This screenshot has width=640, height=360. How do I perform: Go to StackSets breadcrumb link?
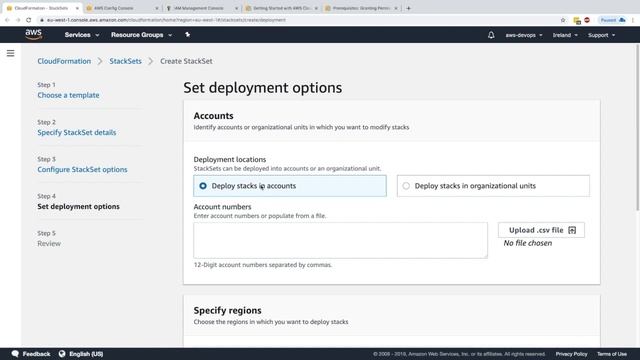(x=125, y=61)
